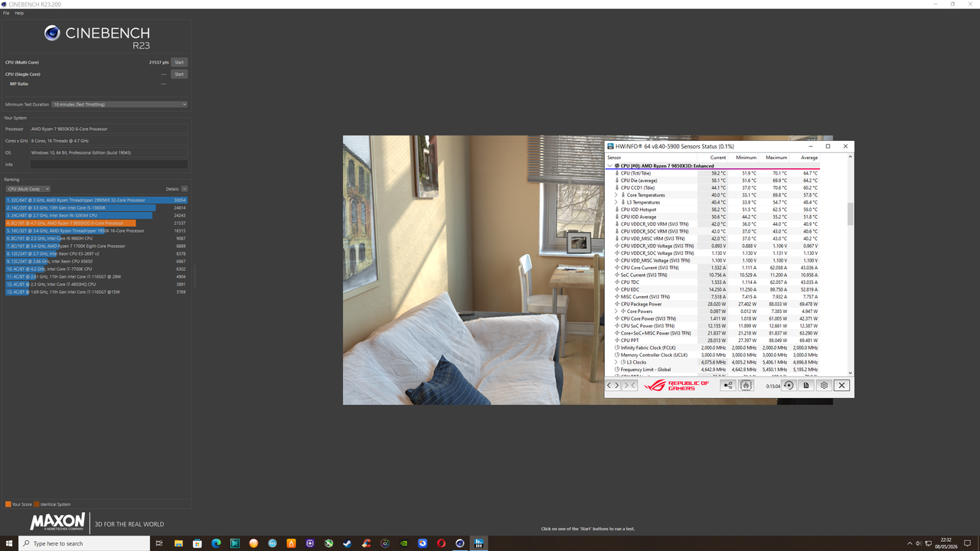
Task: Open the taskbar volume control
Action: click(918, 543)
